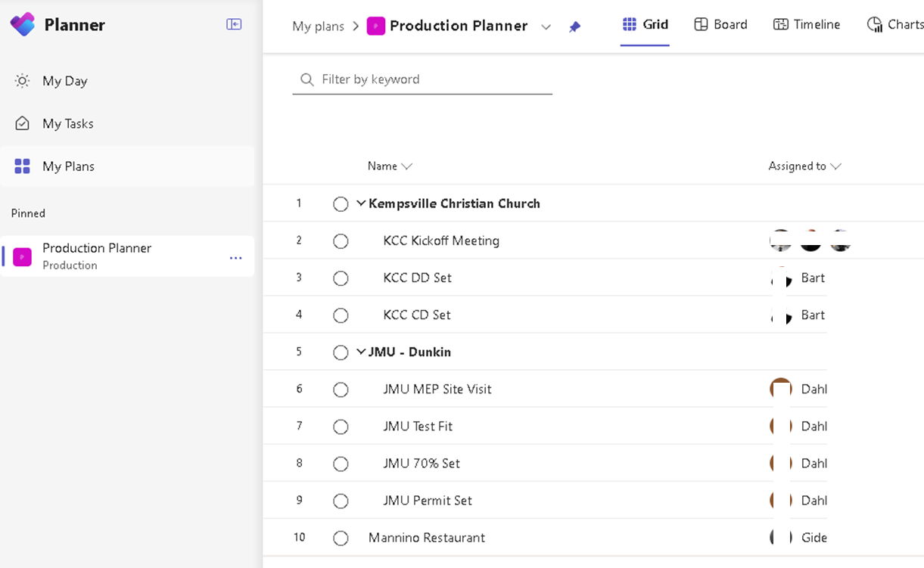Select JMU - Dunkin row name
924x568 pixels.
[409, 352]
